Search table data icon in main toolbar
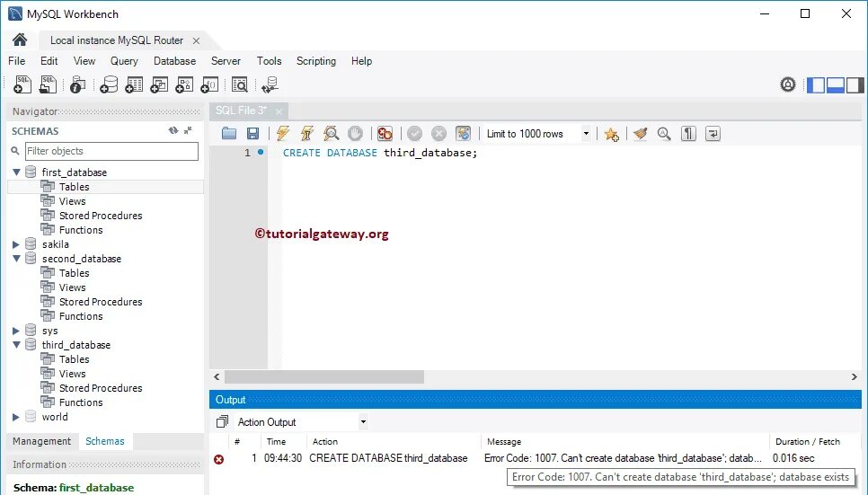The image size is (868, 495). [x=240, y=84]
